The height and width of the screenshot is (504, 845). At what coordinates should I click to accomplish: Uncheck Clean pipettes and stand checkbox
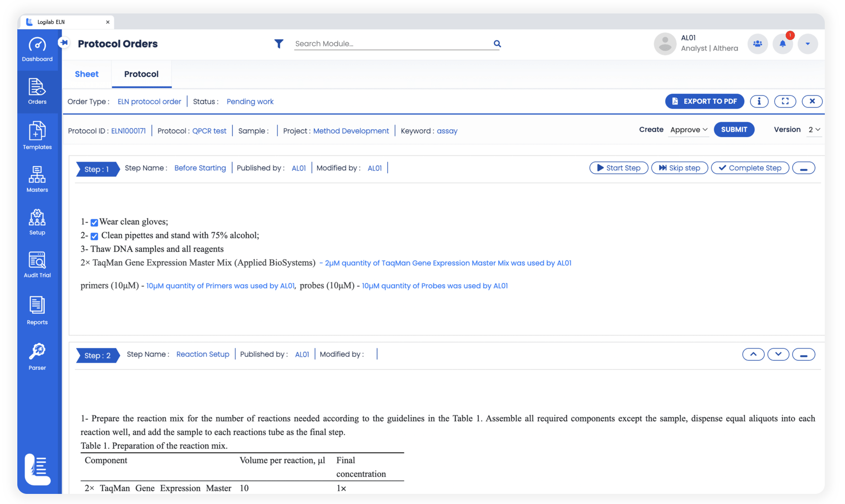pyautogui.click(x=94, y=236)
